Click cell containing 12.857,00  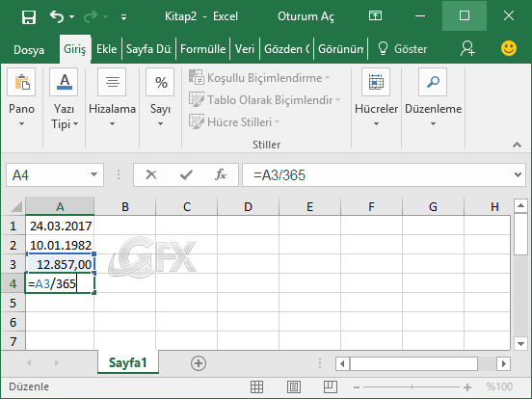60,264
